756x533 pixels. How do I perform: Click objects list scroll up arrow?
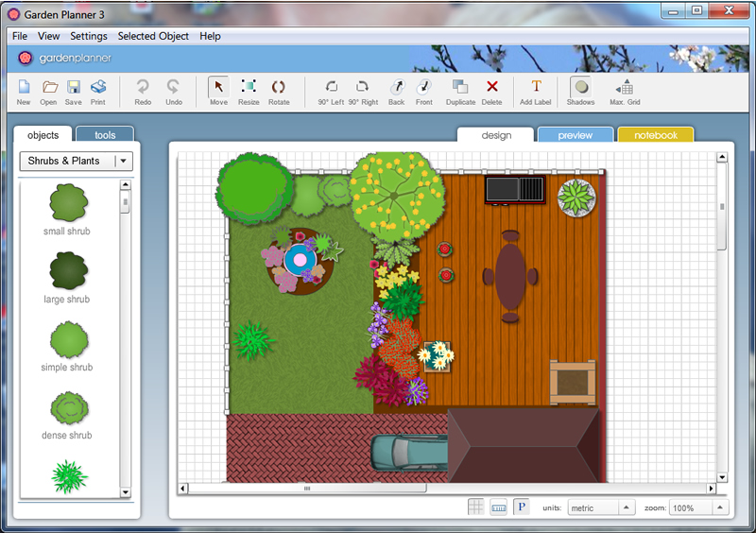126,184
